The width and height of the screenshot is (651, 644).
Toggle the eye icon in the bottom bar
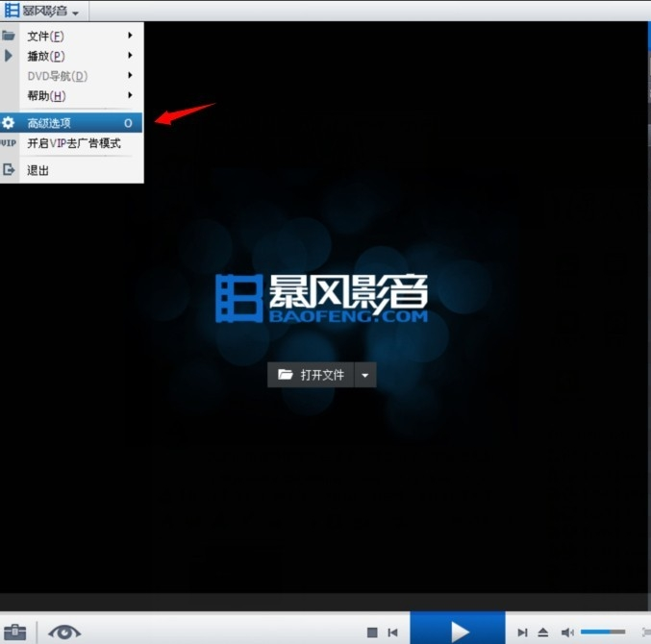(x=64, y=632)
